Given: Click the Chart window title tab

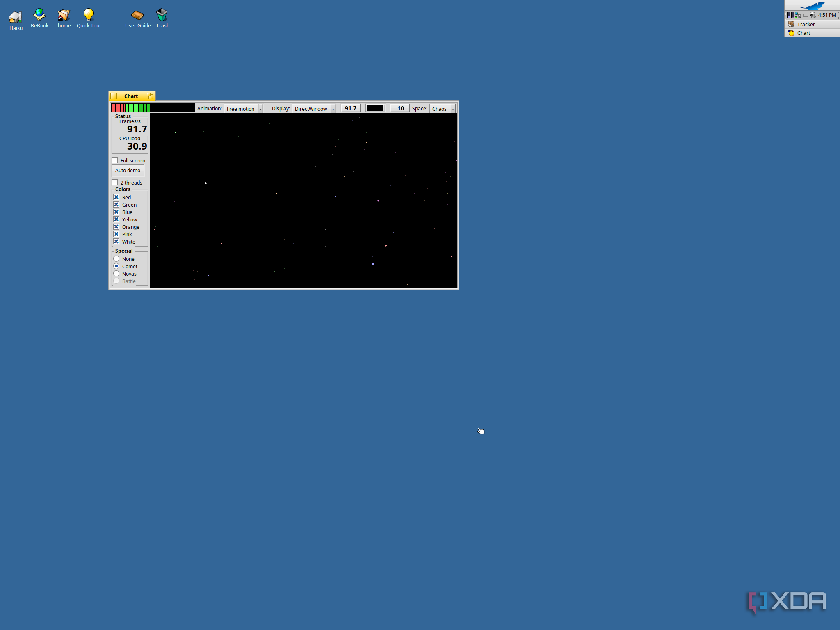Looking at the screenshot, I should pyautogui.click(x=132, y=96).
